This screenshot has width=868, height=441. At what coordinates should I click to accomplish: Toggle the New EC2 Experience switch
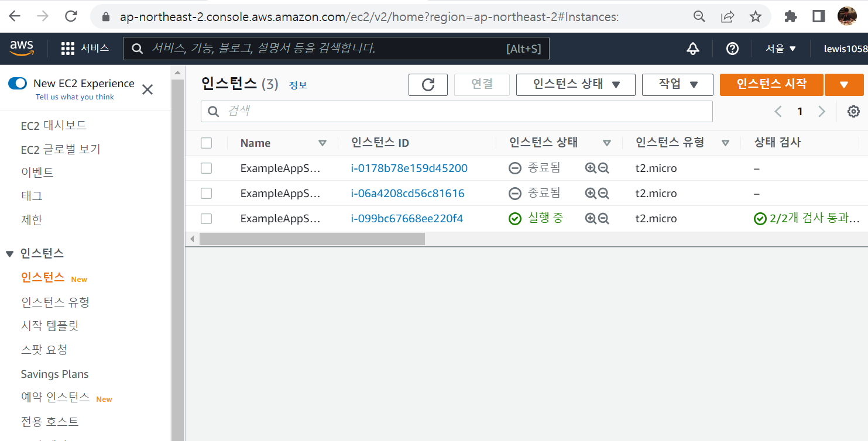click(18, 84)
